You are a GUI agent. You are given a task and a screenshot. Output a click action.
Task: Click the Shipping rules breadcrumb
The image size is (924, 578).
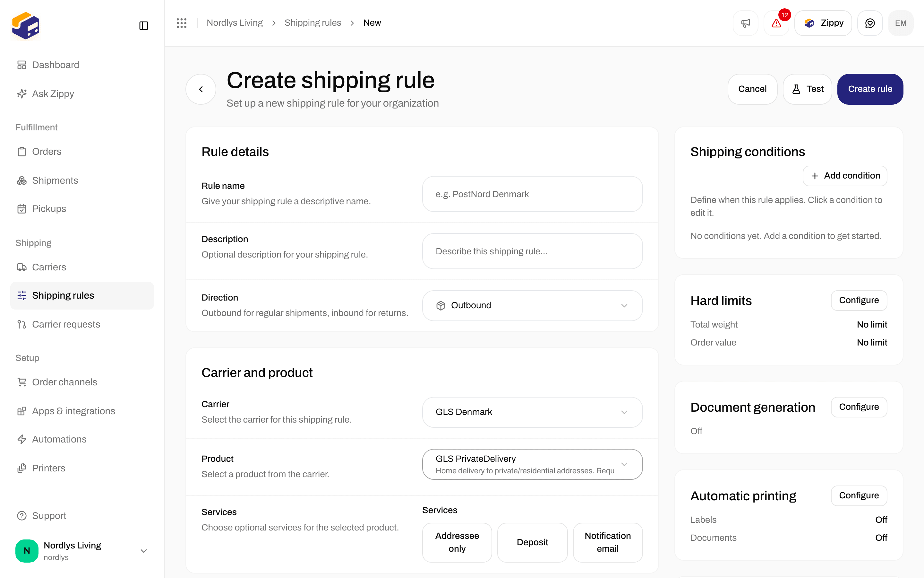click(313, 23)
